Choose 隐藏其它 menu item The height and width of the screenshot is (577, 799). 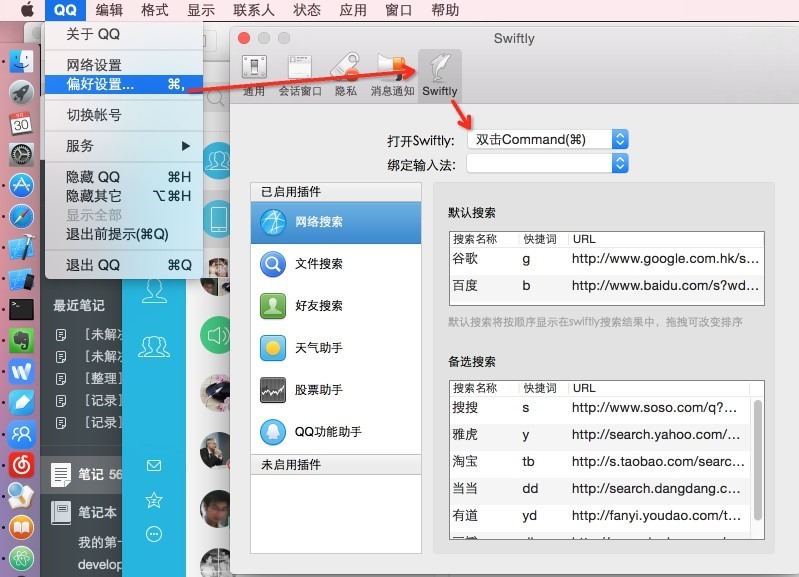tap(124, 196)
